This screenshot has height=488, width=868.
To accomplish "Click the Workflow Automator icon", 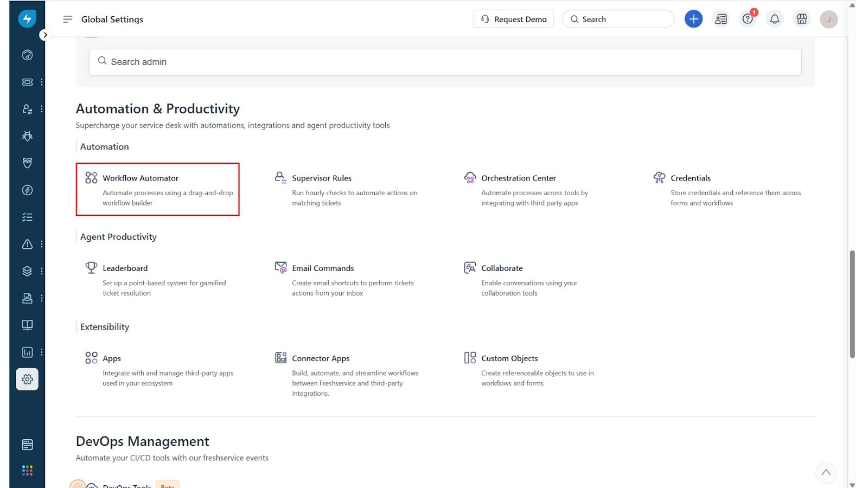I will (91, 177).
